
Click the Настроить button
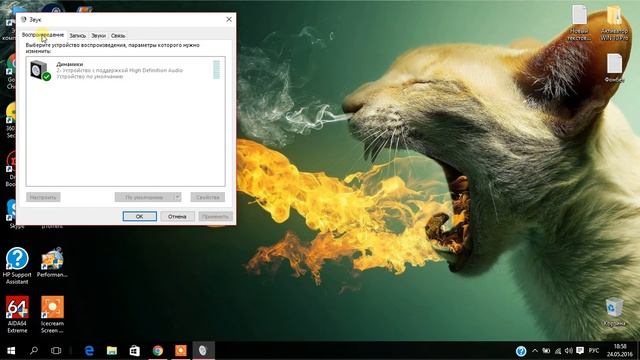coord(43,197)
